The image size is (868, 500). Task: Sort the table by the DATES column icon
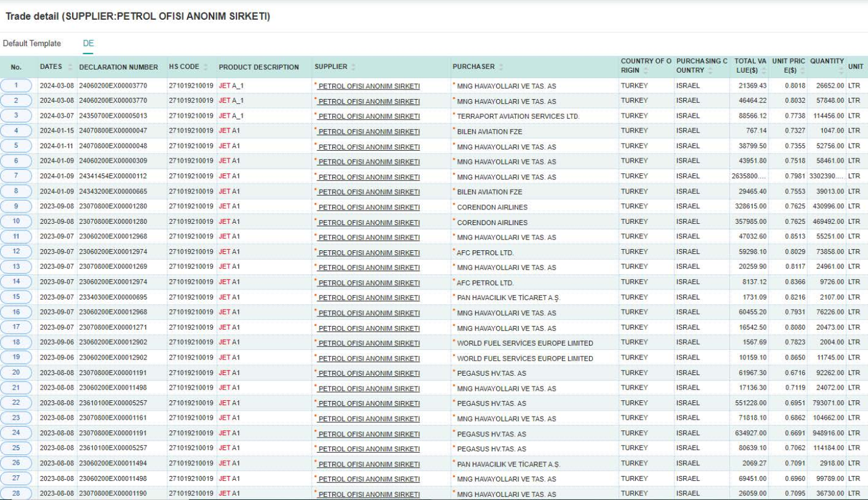click(70, 67)
